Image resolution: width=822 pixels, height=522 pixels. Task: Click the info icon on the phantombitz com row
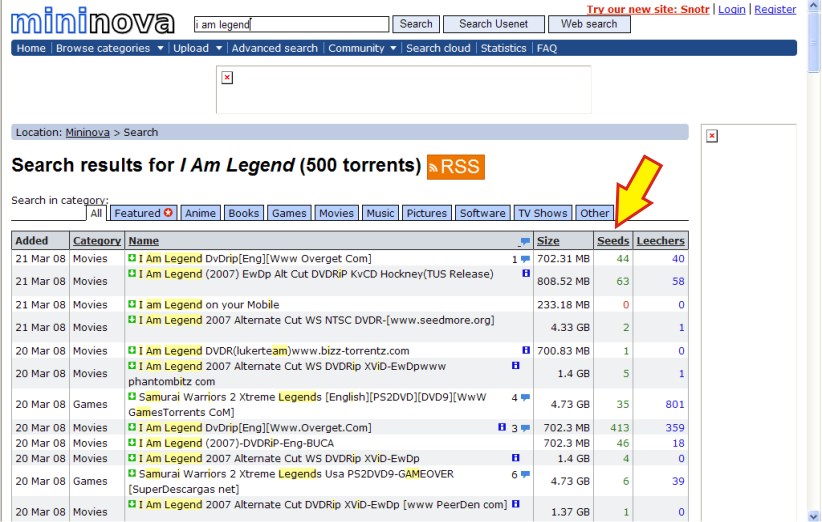tap(516, 365)
